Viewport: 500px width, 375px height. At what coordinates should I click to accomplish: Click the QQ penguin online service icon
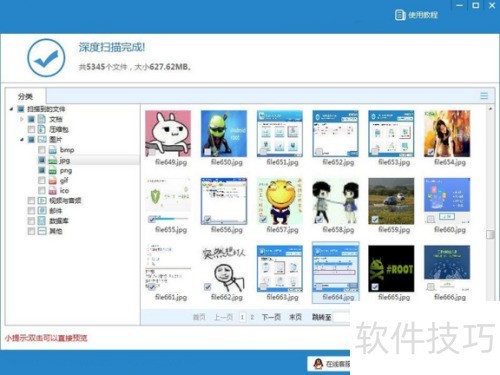click(318, 364)
